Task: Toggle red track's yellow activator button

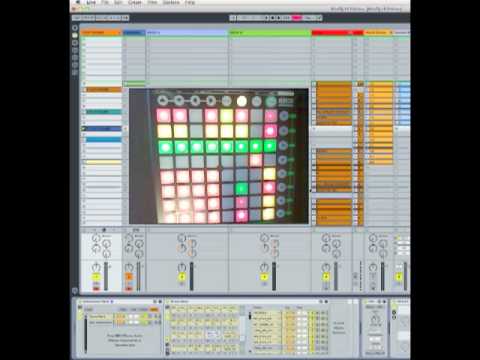Action: (x=326, y=277)
